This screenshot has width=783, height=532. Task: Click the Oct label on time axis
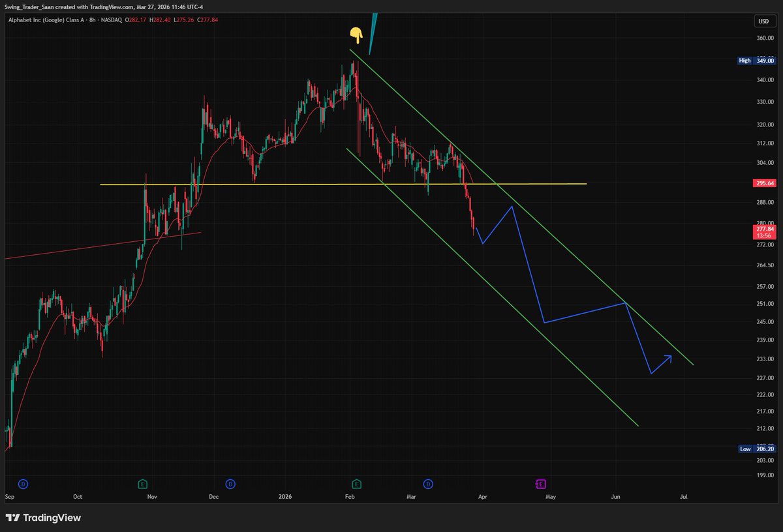78,497
